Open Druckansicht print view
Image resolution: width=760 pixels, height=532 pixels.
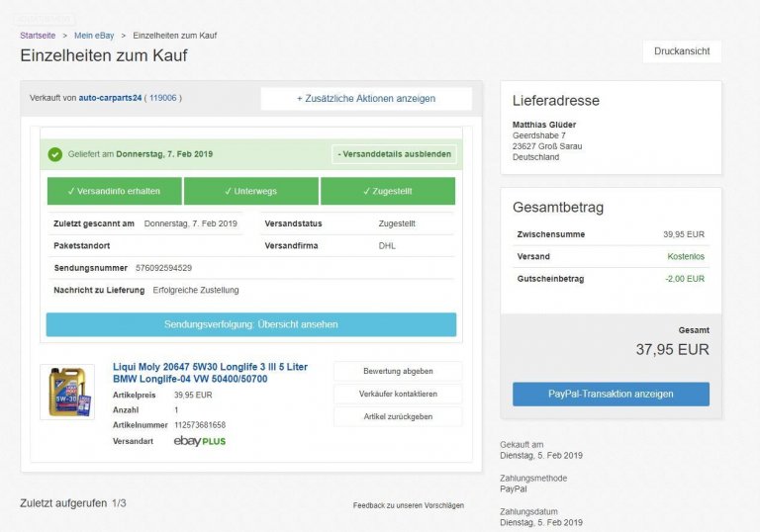click(682, 51)
